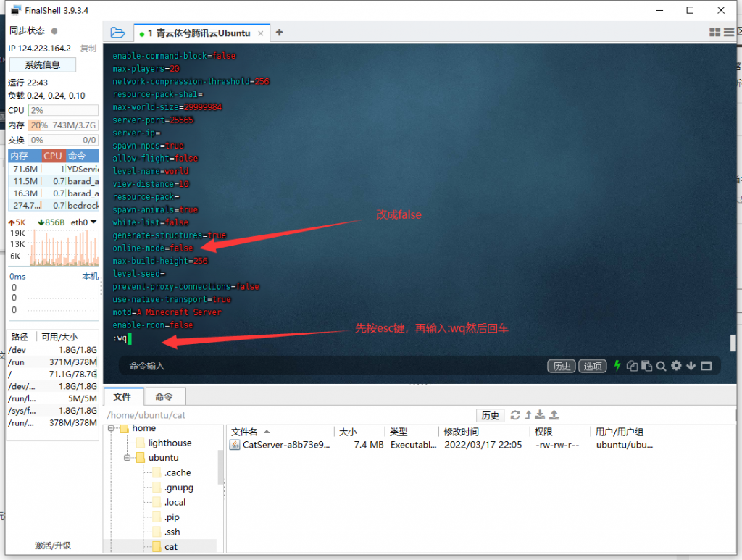Sort files by 用户/用户组 column header
The height and width of the screenshot is (560, 742).
(x=662, y=432)
